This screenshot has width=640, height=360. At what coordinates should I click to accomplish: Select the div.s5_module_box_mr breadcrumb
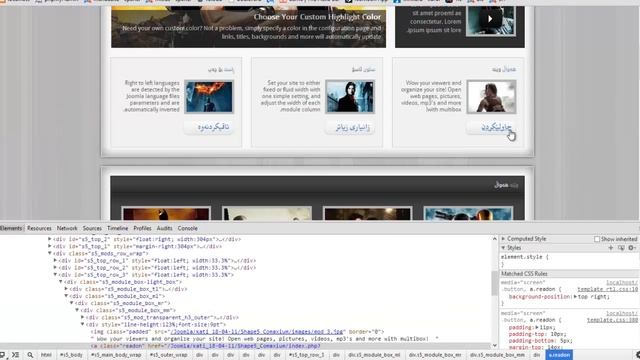(435, 355)
